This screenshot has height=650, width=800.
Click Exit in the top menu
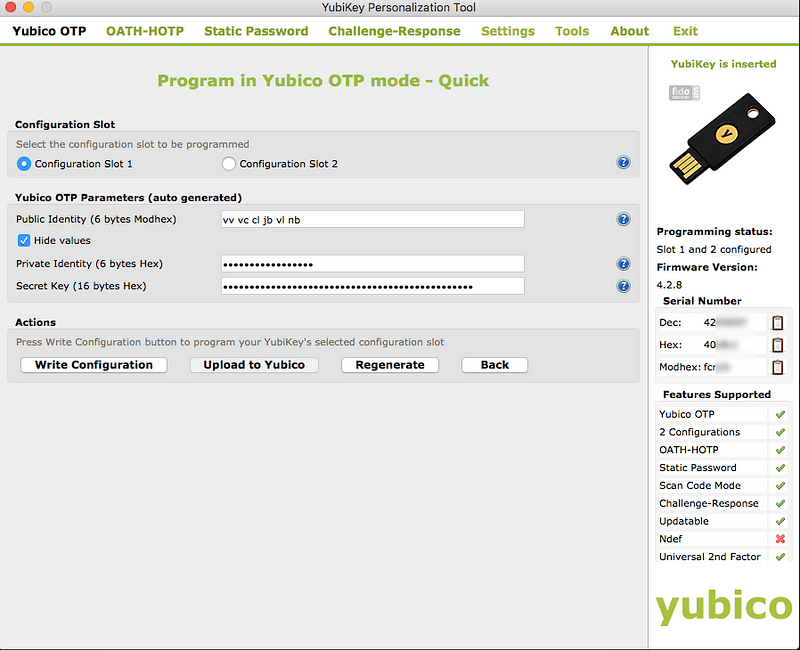[685, 31]
